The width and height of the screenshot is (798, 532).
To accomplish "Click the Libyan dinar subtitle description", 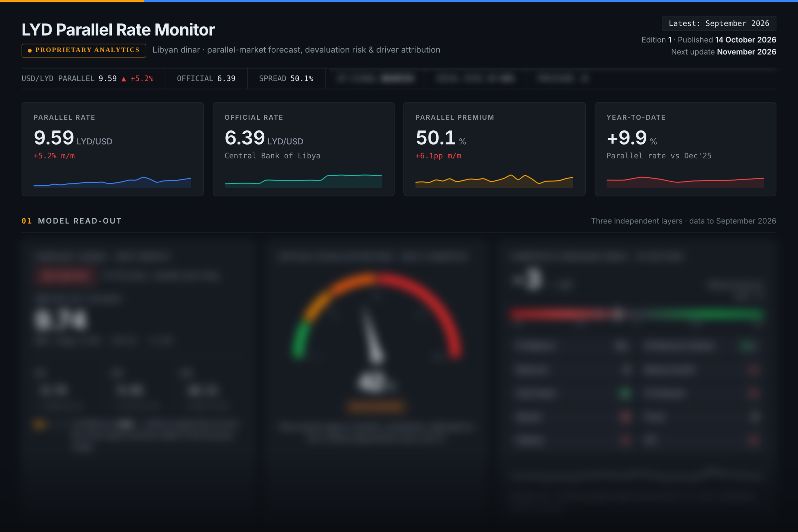I will 296,50.
